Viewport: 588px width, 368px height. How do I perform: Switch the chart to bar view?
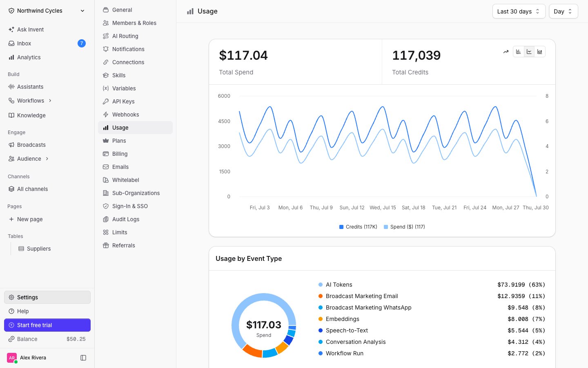[x=519, y=52]
